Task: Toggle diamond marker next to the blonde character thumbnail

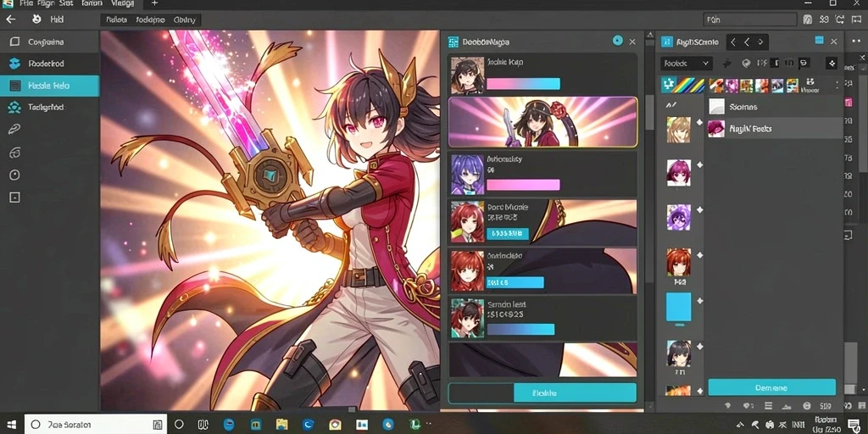Action: pyautogui.click(x=699, y=122)
